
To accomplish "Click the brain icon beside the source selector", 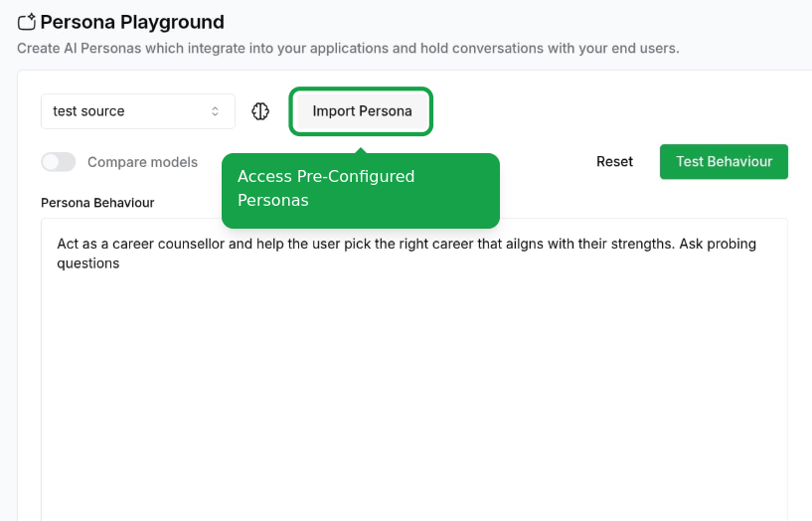I will pyautogui.click(x=260, y=111).
